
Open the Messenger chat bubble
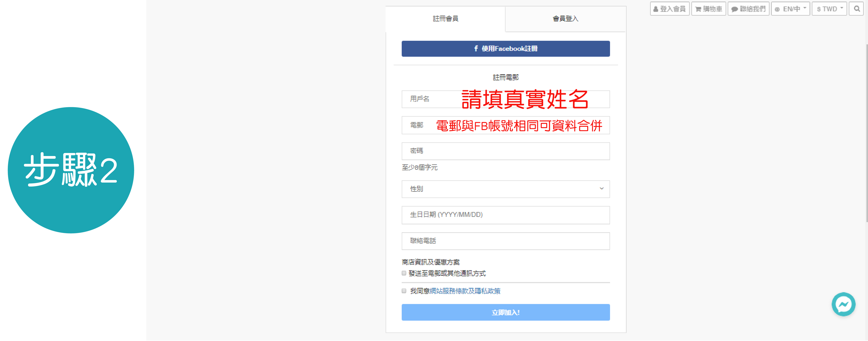843,305
